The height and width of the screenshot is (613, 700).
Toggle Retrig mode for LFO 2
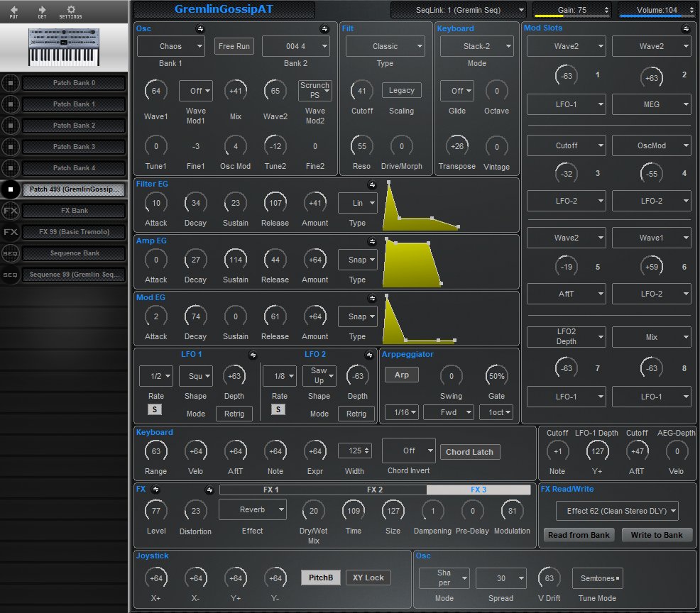tap(356, 414)
